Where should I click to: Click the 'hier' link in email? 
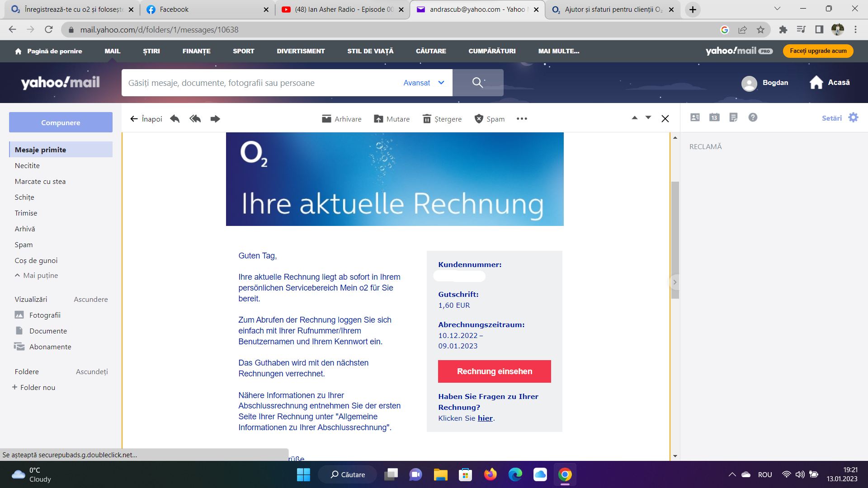point(485,418)
